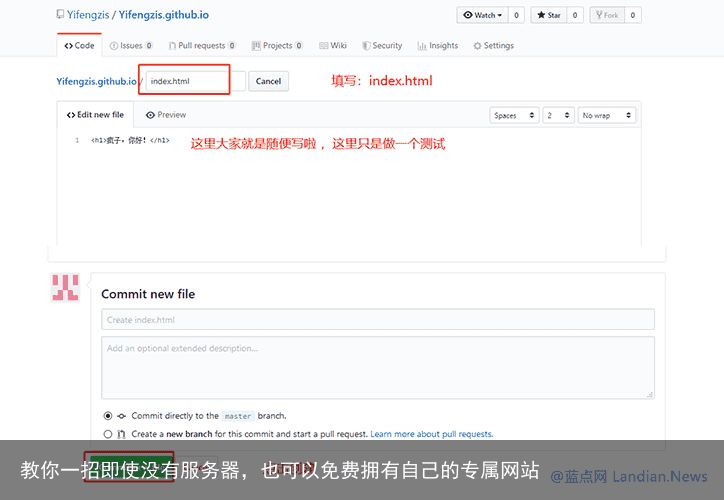
Task: Click the code brackets icon on Code tab
Action: coord(69,46)
